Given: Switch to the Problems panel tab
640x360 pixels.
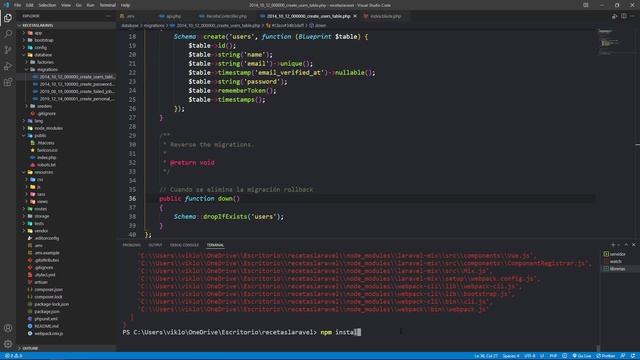Looking at the screenshot, I should click(x=131, y=245).
